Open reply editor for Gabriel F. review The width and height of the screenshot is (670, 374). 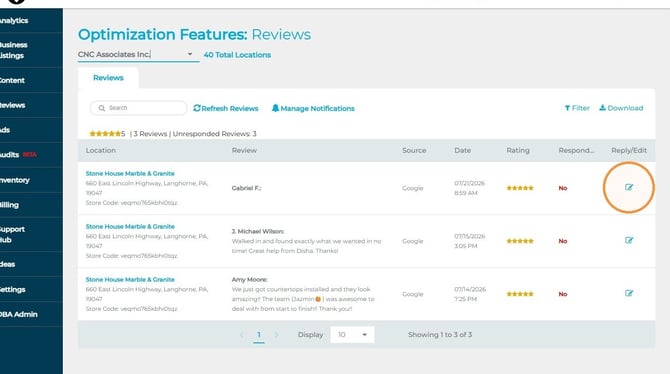(629, 187)
